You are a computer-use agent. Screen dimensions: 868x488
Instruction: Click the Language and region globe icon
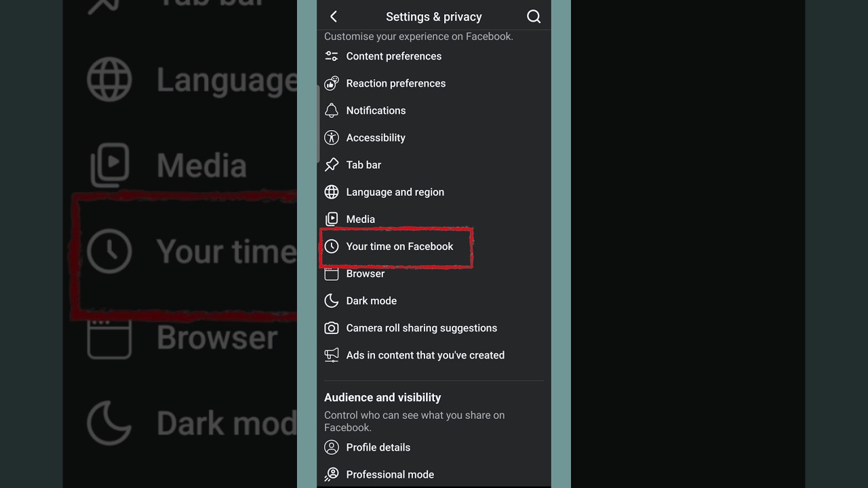click(332, 192)
